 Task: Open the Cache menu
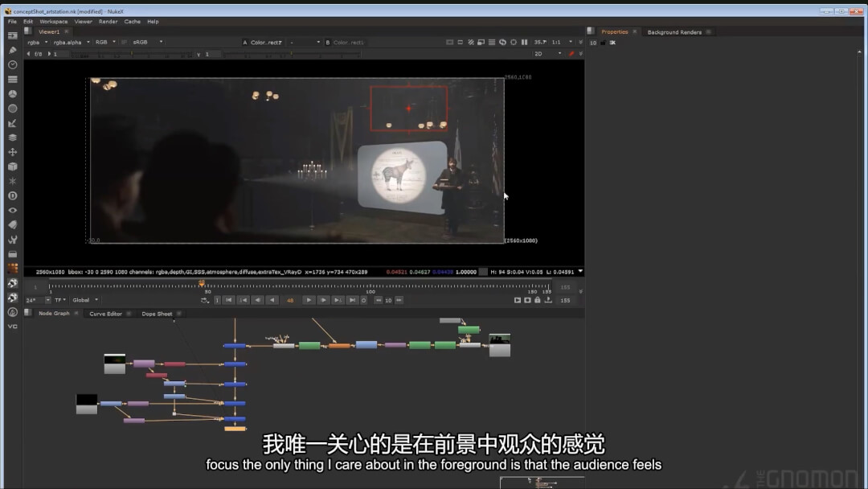click(132, 22)
